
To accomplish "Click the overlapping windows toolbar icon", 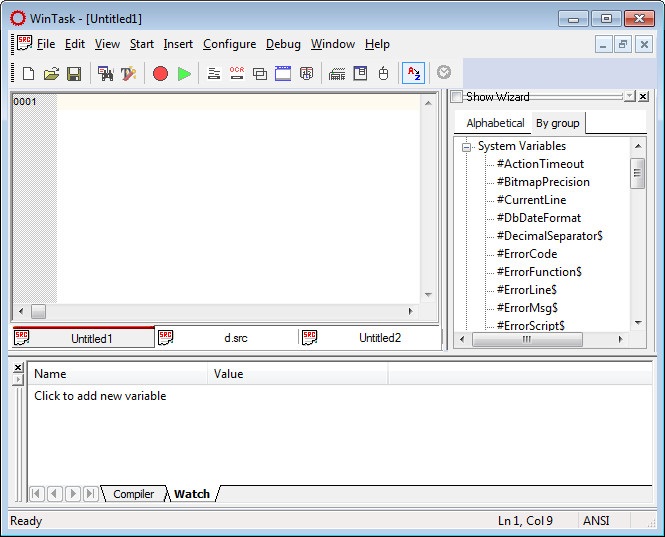I will point(260,74).
